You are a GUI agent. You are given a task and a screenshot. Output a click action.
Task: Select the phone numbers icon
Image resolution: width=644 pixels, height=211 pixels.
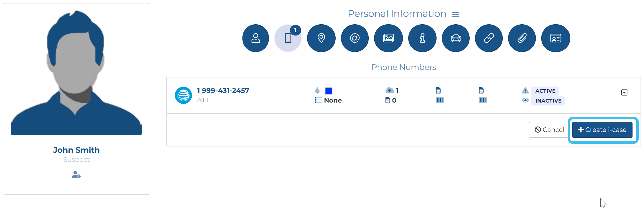[x=288, y=38]
